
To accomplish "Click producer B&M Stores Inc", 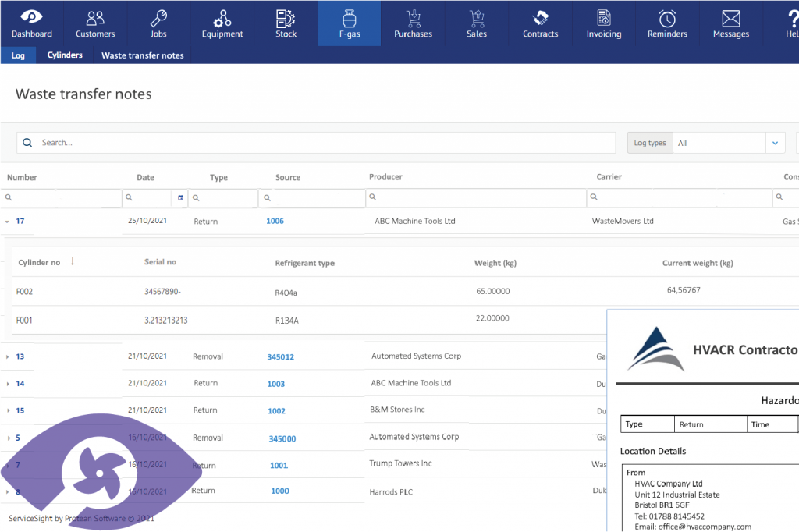I will 397,410.
